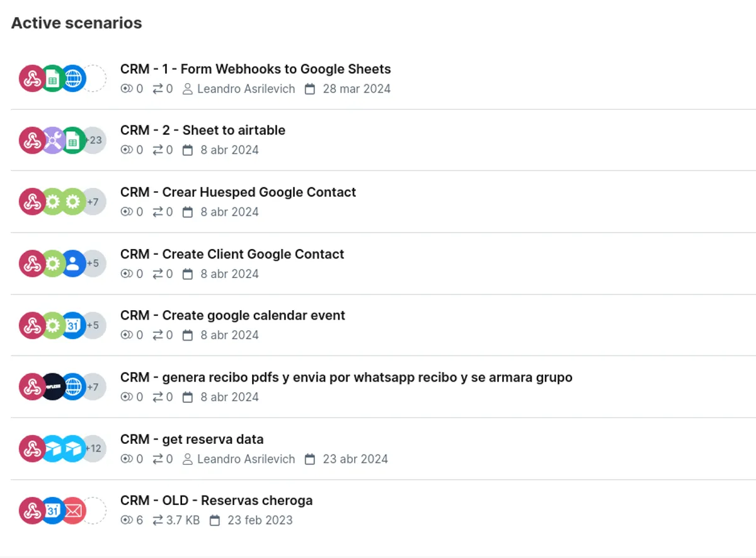Click the Webhooks icon on Form Webhooks scenario

[x=32, y=78]
